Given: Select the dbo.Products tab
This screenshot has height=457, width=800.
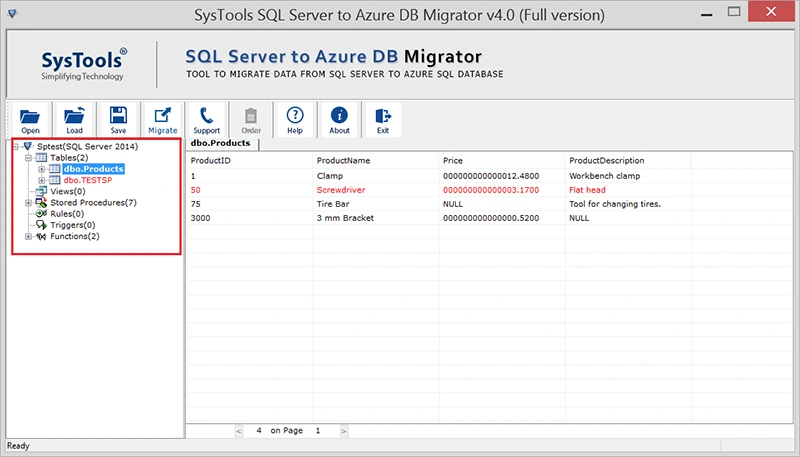Looking at the screenshot, I should click(x=222, y=144).
